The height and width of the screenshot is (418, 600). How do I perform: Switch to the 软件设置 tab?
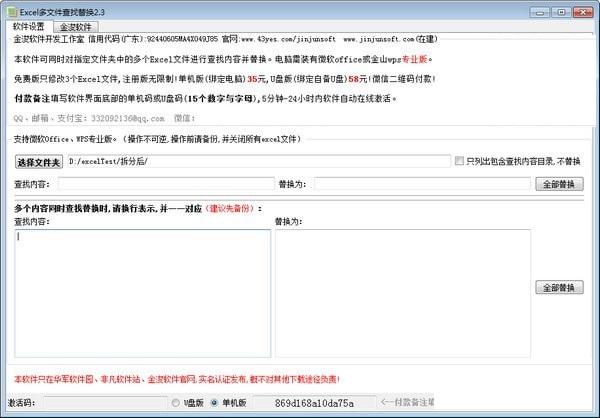point(29,26)
